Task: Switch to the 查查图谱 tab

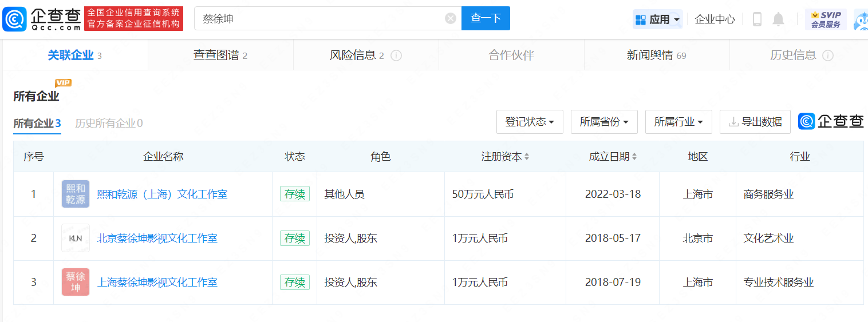Action: coord(220,55)
